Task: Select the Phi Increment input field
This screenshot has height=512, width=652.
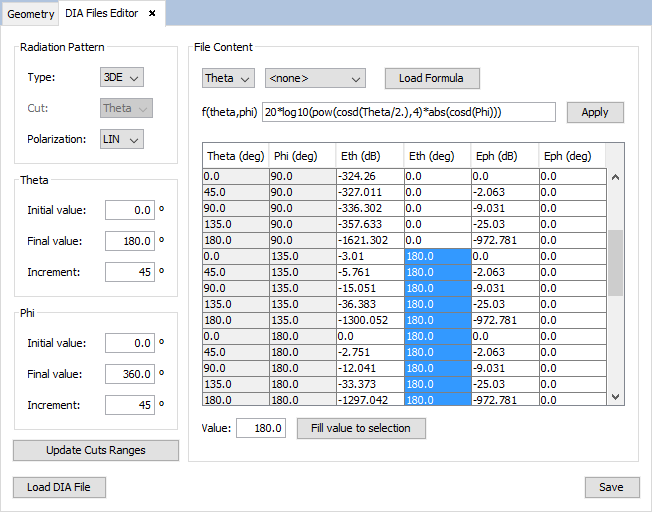Action: point(130,405)
